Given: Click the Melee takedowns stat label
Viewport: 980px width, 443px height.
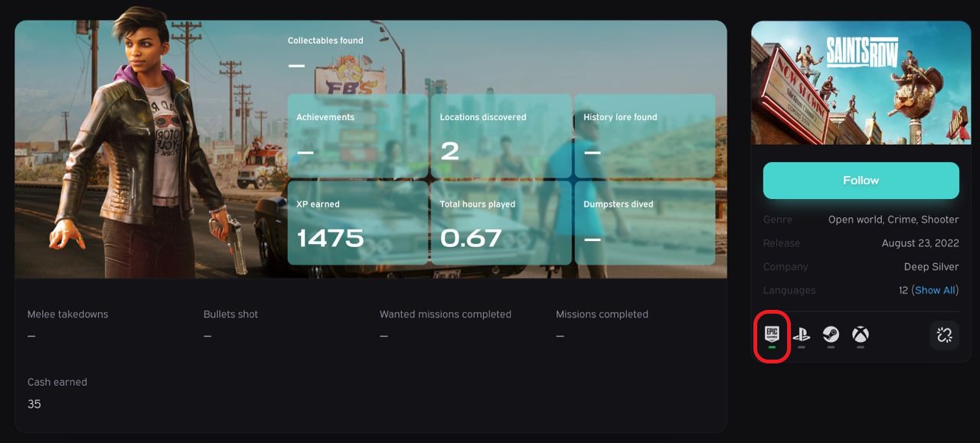Looking at the screenshot, I should (x=67, y=314).
